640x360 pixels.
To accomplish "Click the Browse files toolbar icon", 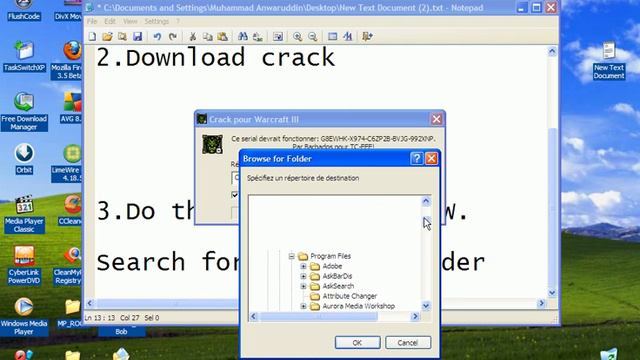I will click(122, 37).
